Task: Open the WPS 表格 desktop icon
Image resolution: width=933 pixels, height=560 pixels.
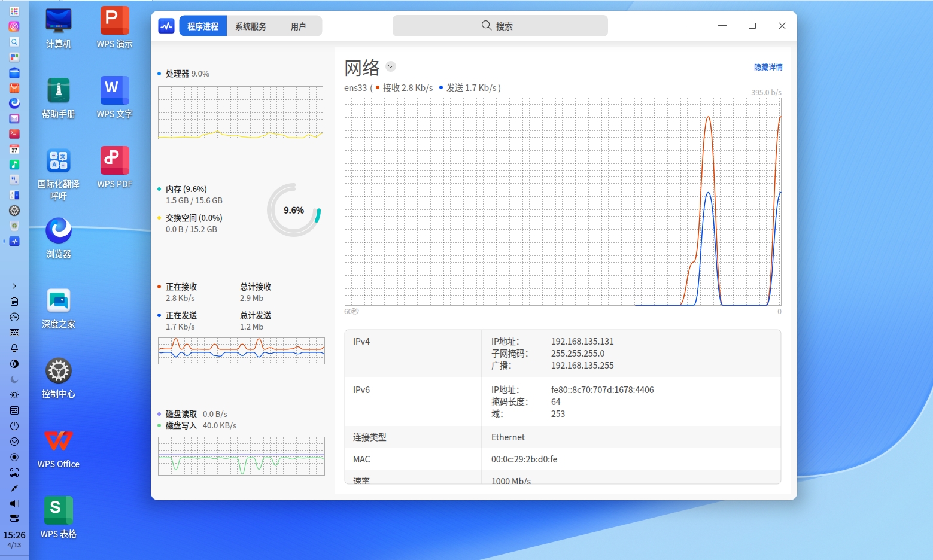Action: click(x=59, y=518)
